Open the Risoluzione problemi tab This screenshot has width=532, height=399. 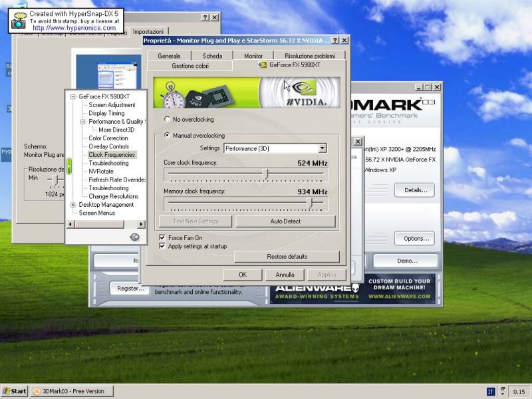pyautogui.click(x=310, y=56)
